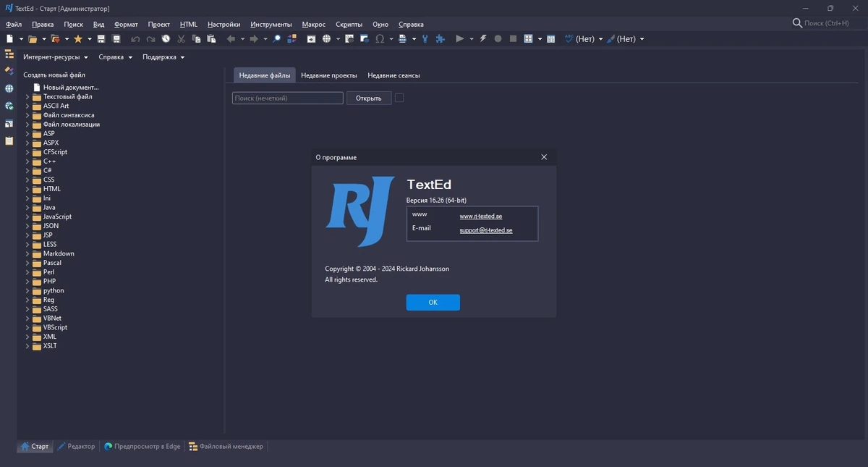Click the lightning bolt icon

(483, 38)
